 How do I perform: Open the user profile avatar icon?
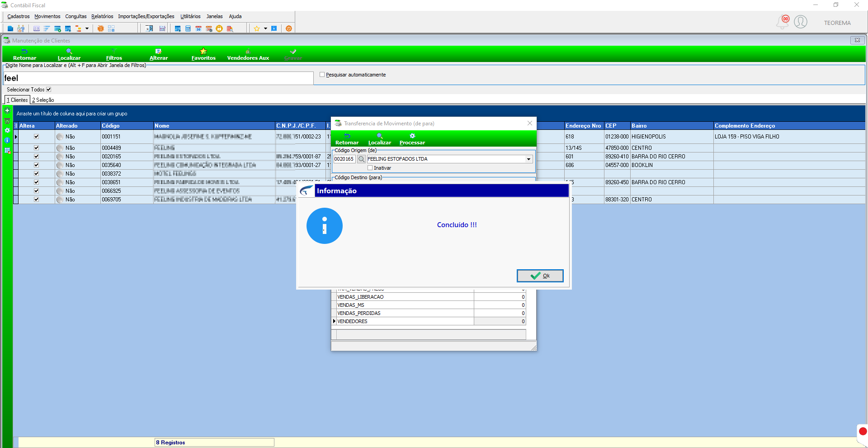(x=801, y=22)
